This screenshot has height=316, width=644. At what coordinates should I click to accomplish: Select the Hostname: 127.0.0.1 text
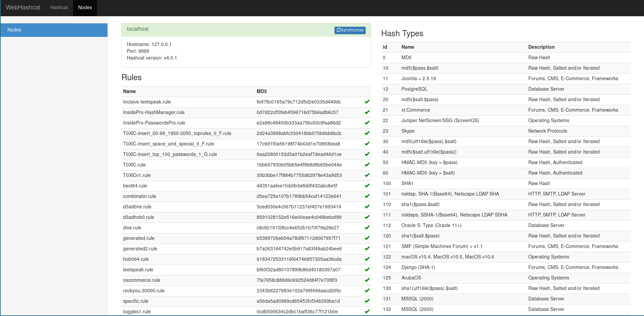click(x=149, y=44)
